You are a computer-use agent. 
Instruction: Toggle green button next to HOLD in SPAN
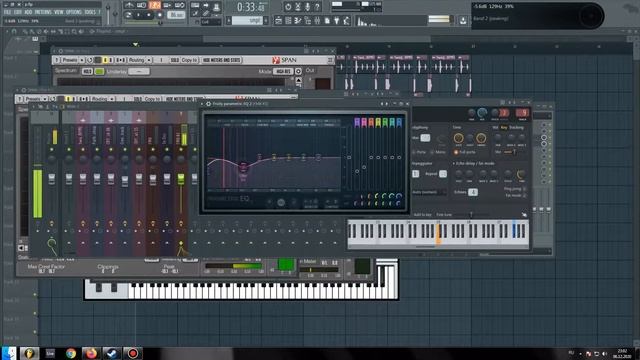pyautogui.click(x=99, y=71)
